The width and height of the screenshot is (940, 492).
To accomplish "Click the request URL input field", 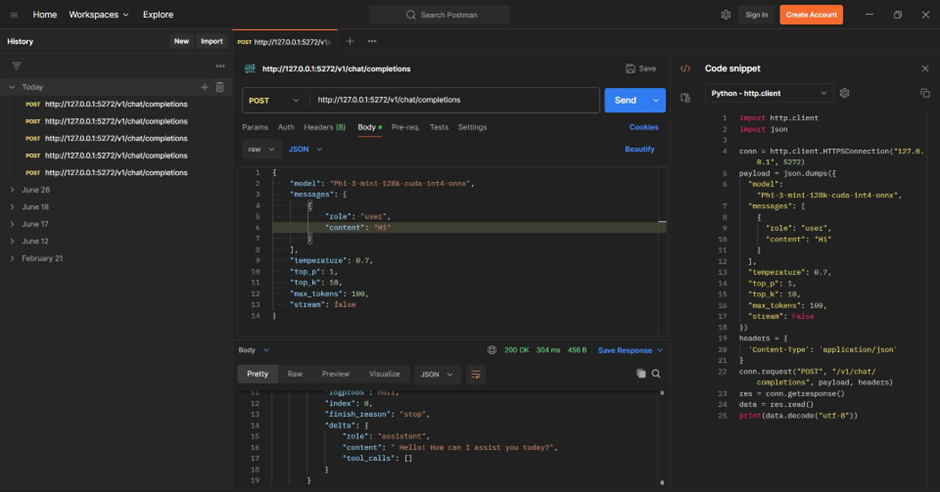I will 450,100.
